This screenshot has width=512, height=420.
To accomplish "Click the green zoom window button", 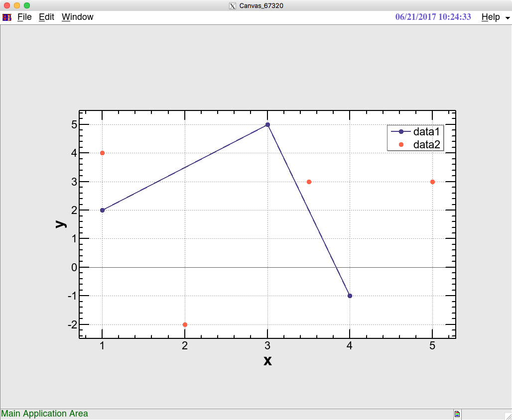I will (27, 5).
